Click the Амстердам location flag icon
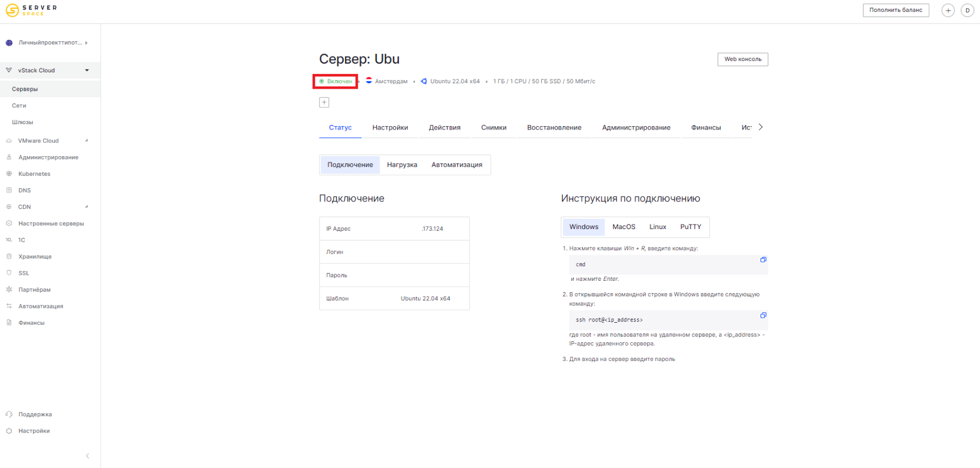Image resolution: width=980 pixels, height=468 pixels. pyautogui.click(x=369, y=81)
